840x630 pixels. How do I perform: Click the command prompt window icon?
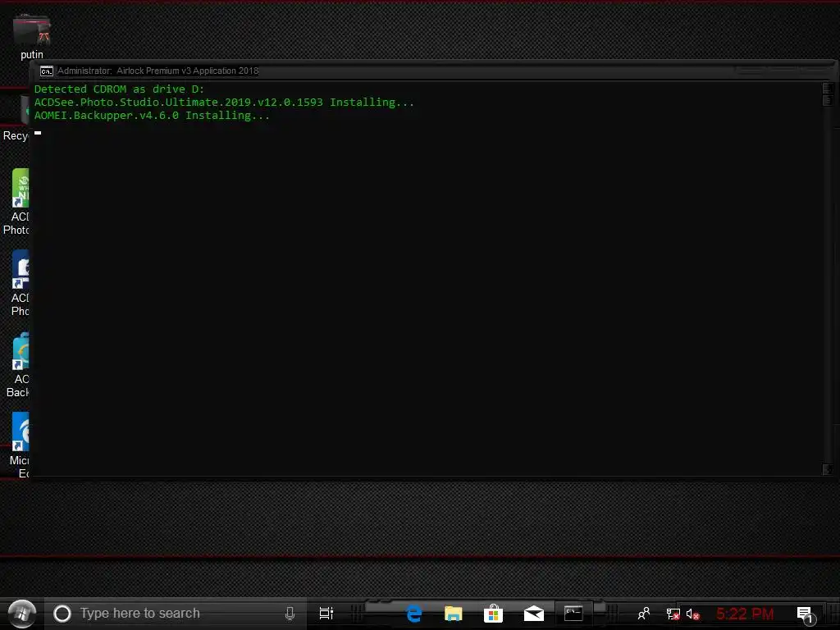click(x=47, y=71)
